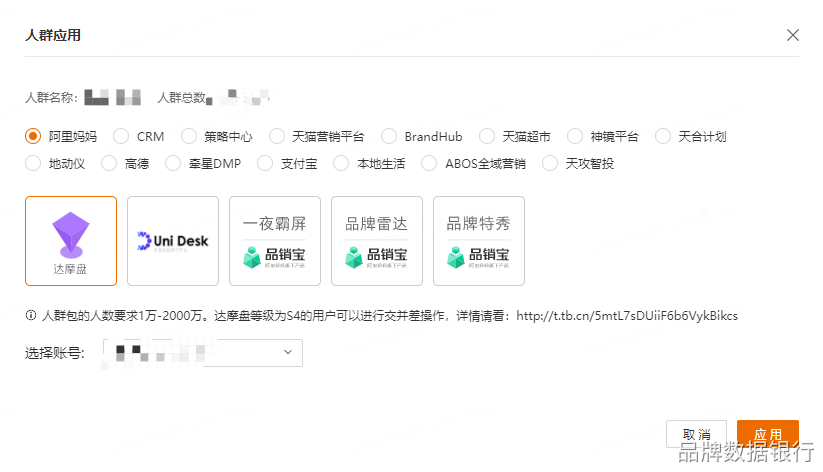
Task: Pick the 天猫营销平台 radio button
Action: click(x=277, y=137)
